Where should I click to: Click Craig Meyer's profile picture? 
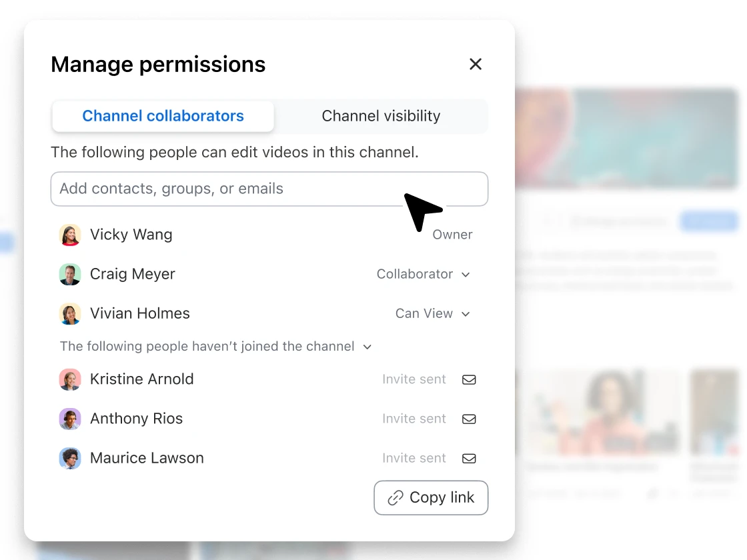pos(70,274)
